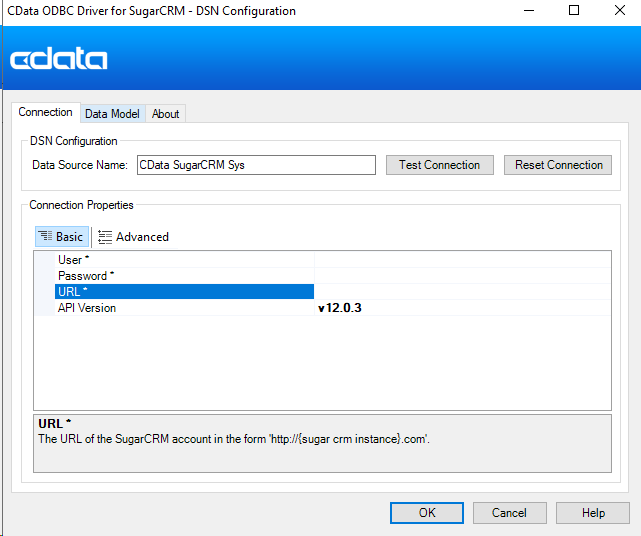Open the Data Model tab
This screenshot has width=641, height=536.
(x=112, y=114)
